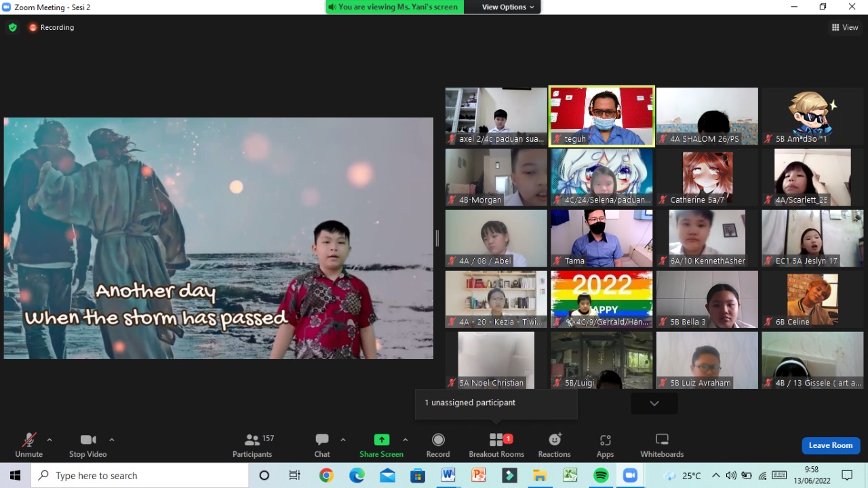Click the Leave Room button
Image resolution: width=868 pixels, height=488 pixels.
click(831, 445)
